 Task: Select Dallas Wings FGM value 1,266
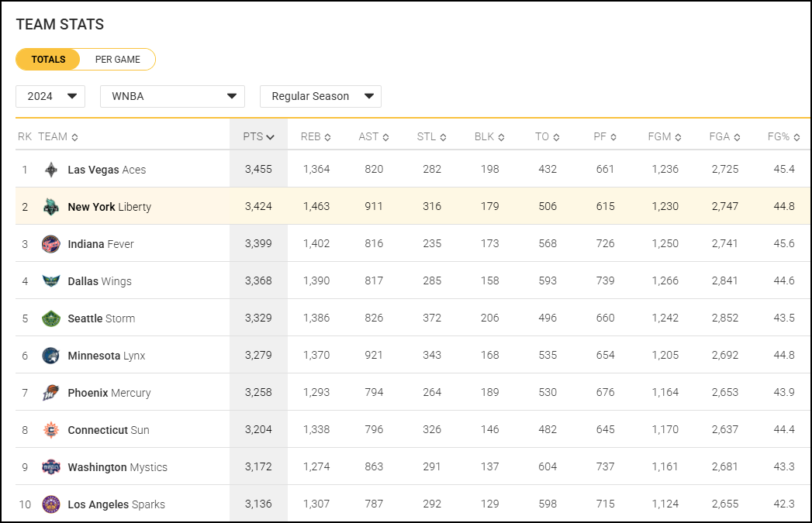pyautogui.click(x=665, y=280)
